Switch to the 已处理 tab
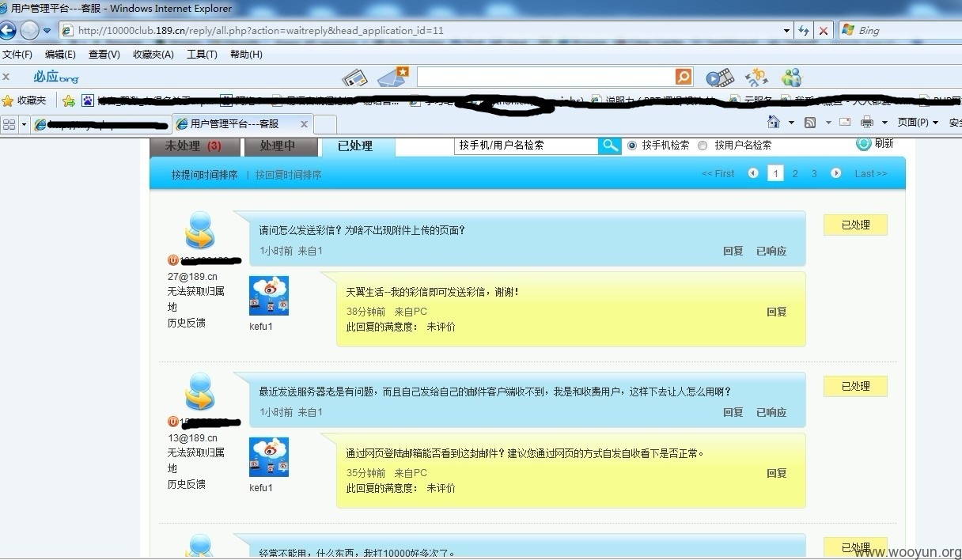The width and height of the screenshot is (962, 560). (x=357, y=146)
